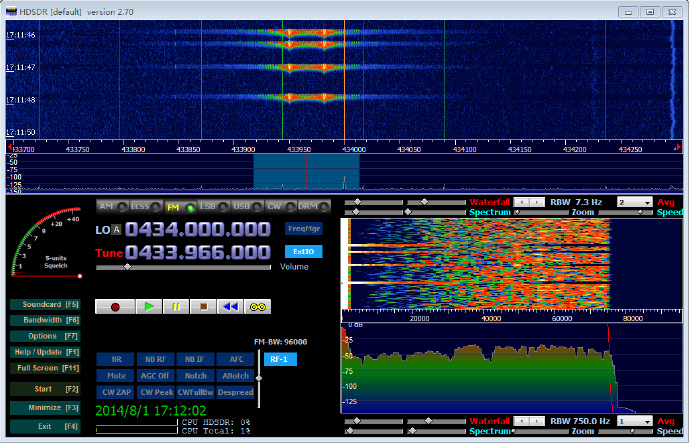Click the green Play button

pyautogui.click(x=150, y=306)
